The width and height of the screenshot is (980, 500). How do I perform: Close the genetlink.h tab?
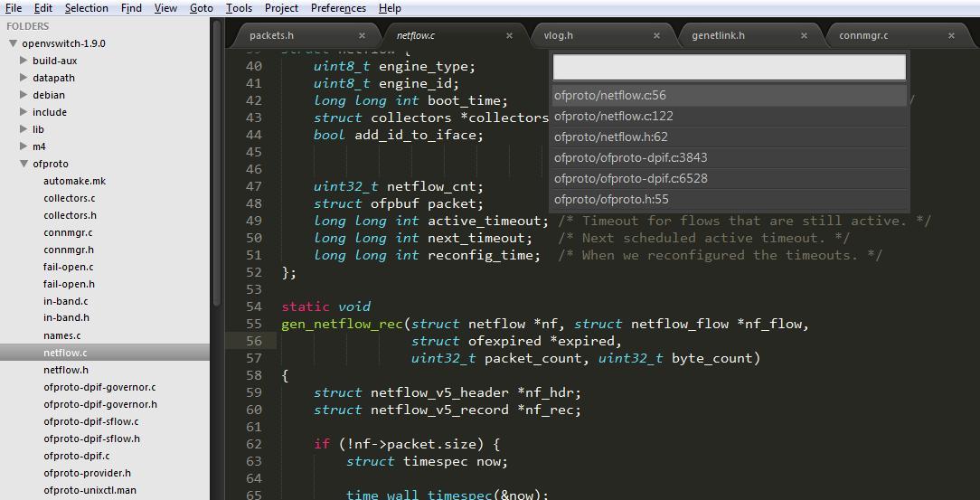coord(804,36)
